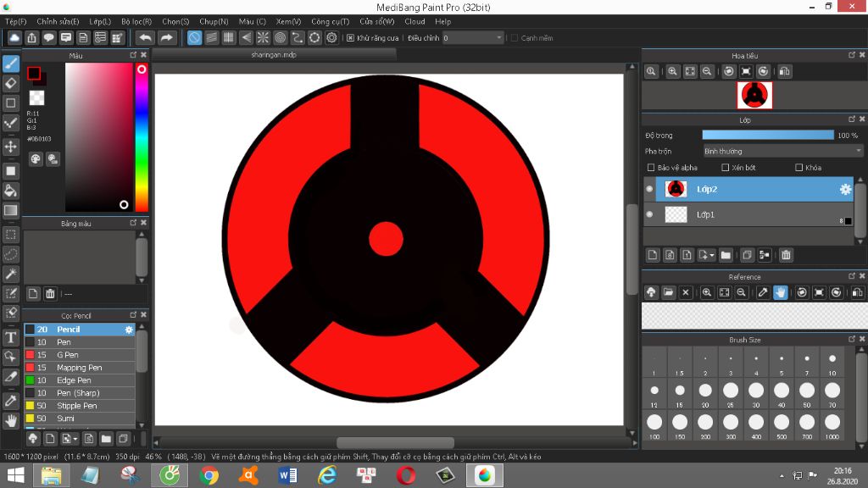Open the Chỉnh sửa(E) menu
The image size is (868, 488).
click(58, 21)
